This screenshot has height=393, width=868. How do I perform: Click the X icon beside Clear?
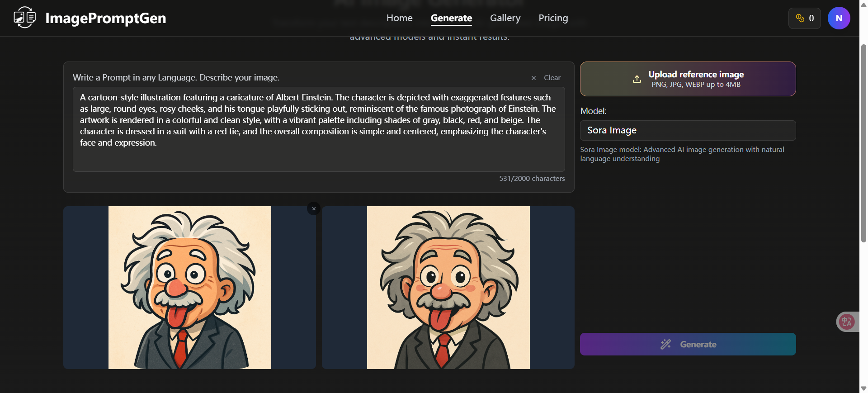pyautogui.click(x=533, y=78)
